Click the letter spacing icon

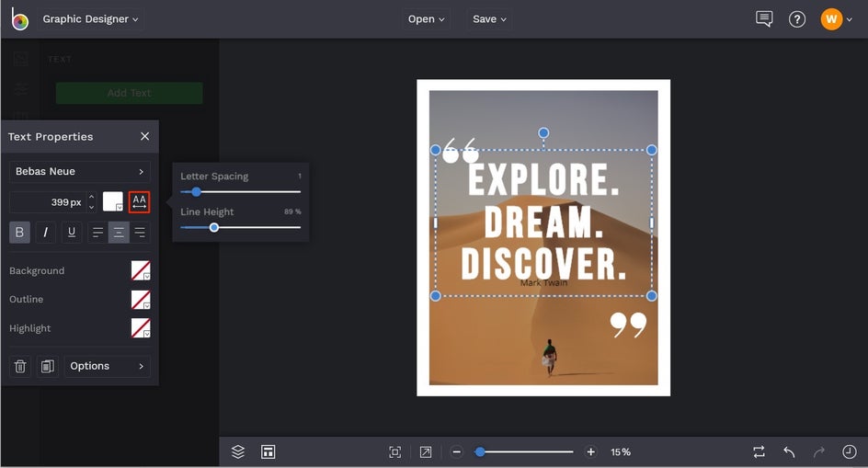click(x=139, y=202)
